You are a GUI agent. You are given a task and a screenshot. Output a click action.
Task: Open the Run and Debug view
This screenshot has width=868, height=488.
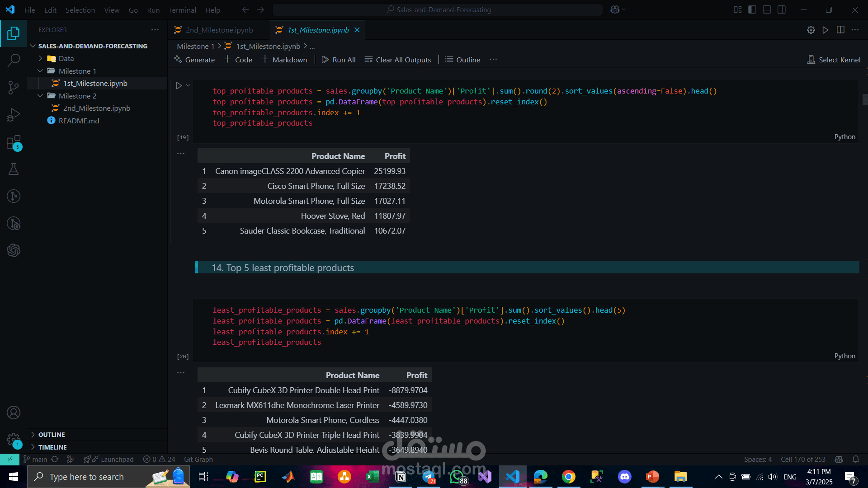click(14, 115)
